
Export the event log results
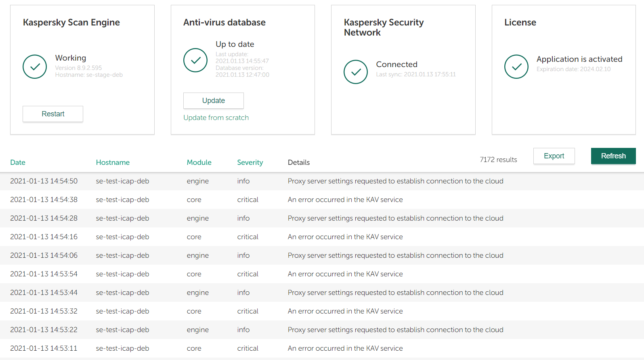pyautogui.click(x=554, y=156)
